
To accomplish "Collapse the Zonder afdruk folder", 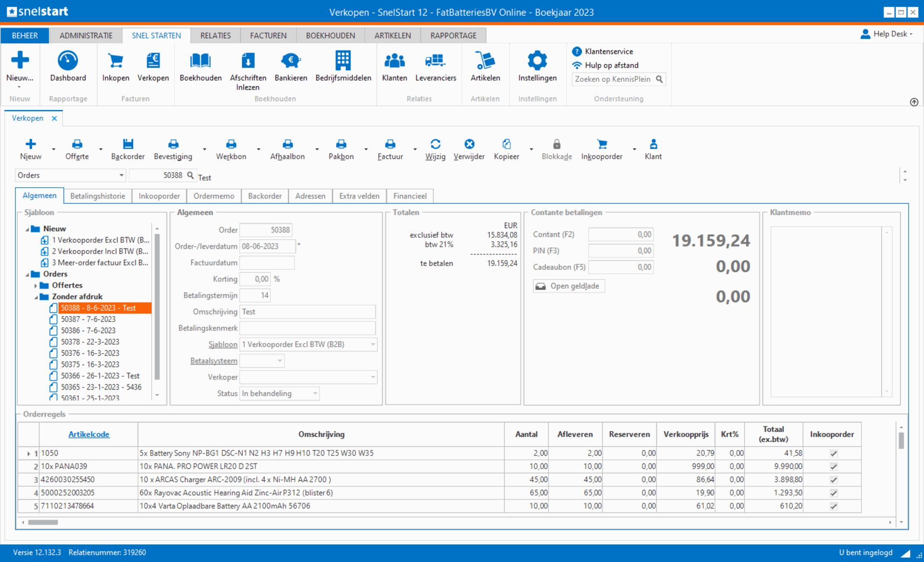I will pos(36,297).
